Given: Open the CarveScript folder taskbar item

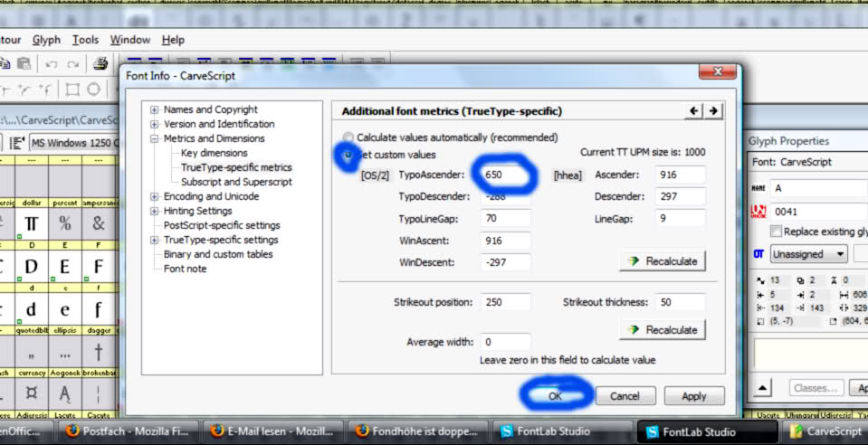Looking at the screenshot, I should (x=825, y=431).
